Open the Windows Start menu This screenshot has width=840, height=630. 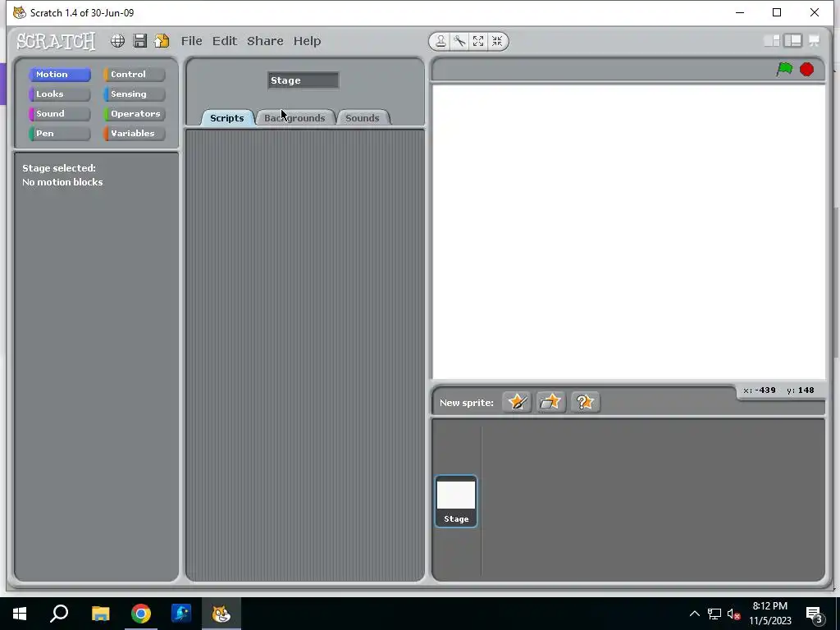click(x=20, y=614)
